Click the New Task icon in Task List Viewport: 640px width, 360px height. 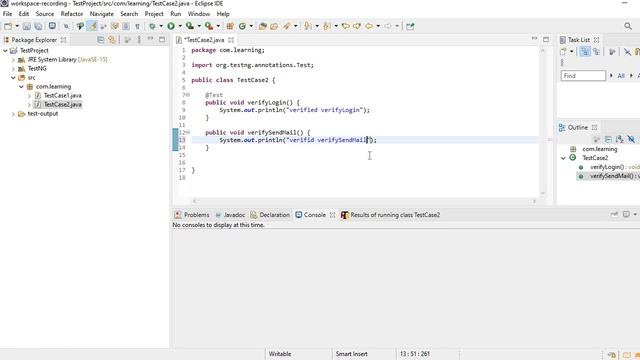point(563,52)
